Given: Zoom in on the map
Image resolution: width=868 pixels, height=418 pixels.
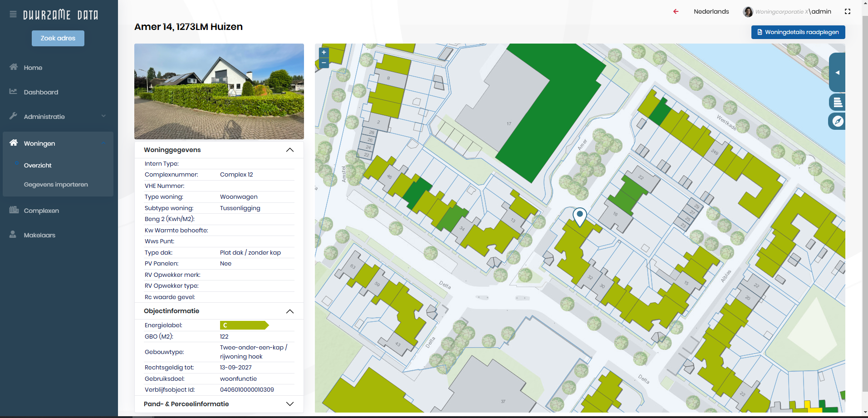Looking at the screenshot, I should pyautogui.click(x=324, y=52).
